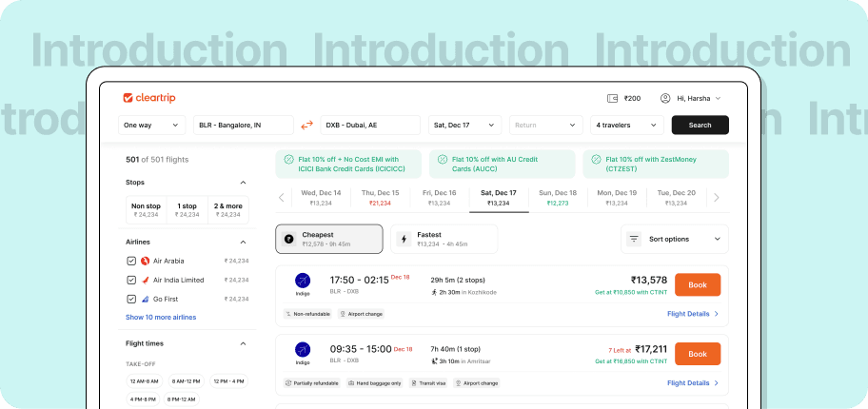Switch to the Fastest flights tab
The image size is (868, 409).
click(444, 239)
